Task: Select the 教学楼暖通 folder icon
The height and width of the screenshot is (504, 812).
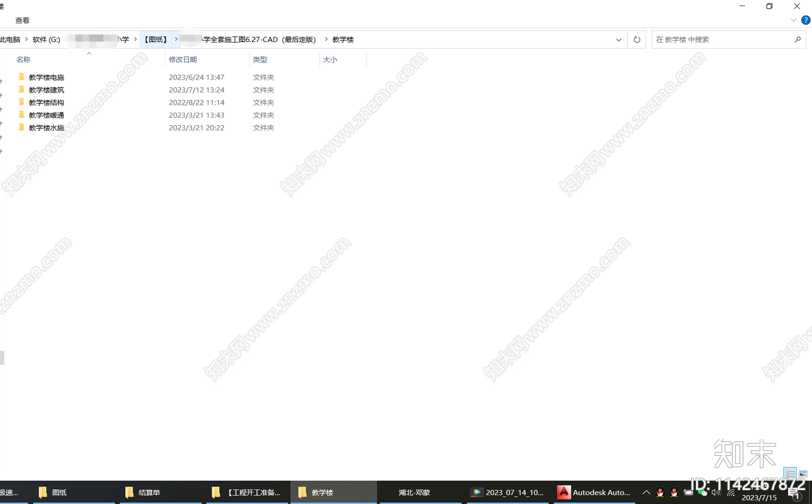Action: 21,115
